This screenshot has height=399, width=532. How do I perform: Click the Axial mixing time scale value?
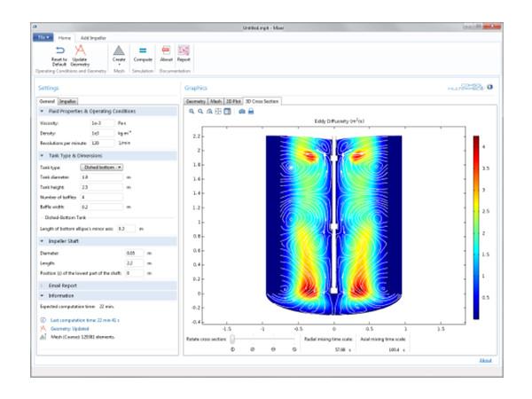(394, 349)
